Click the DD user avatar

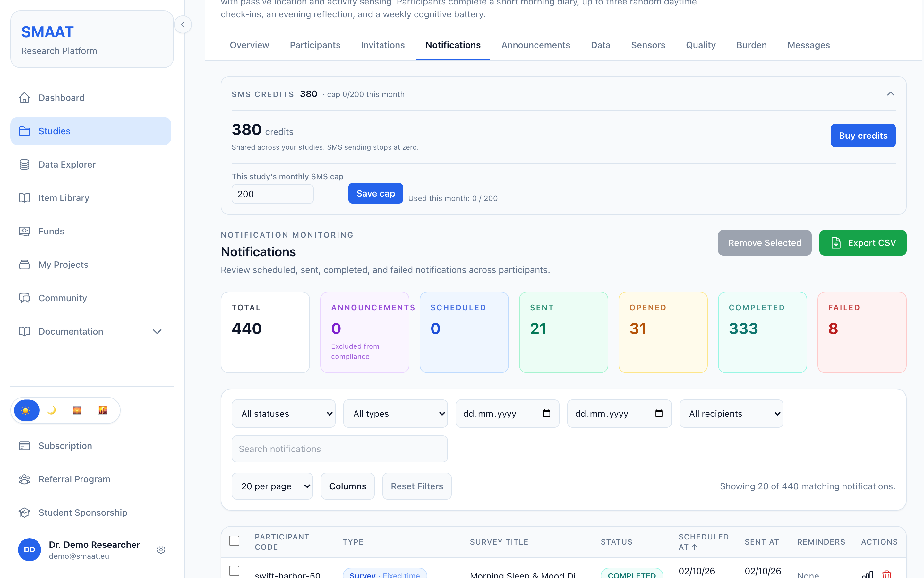point(30,550)
